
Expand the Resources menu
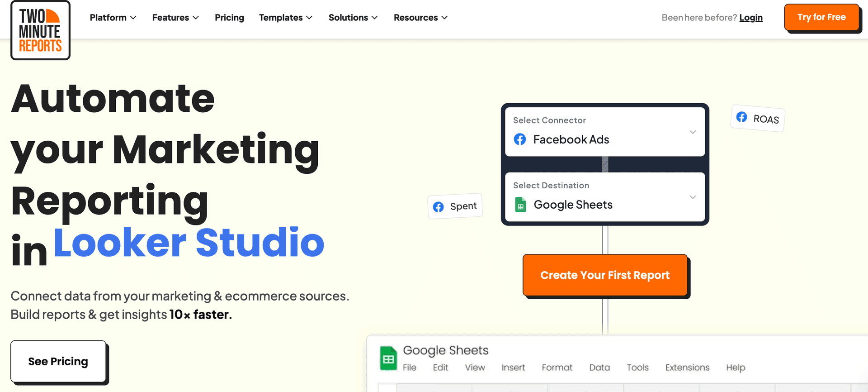click(420, 18)
